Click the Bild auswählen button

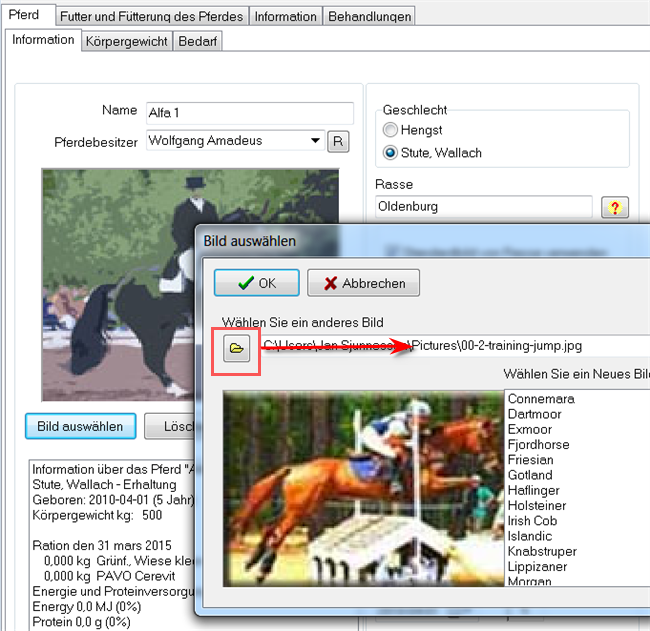pyautogui.click(x=80, y=426)
